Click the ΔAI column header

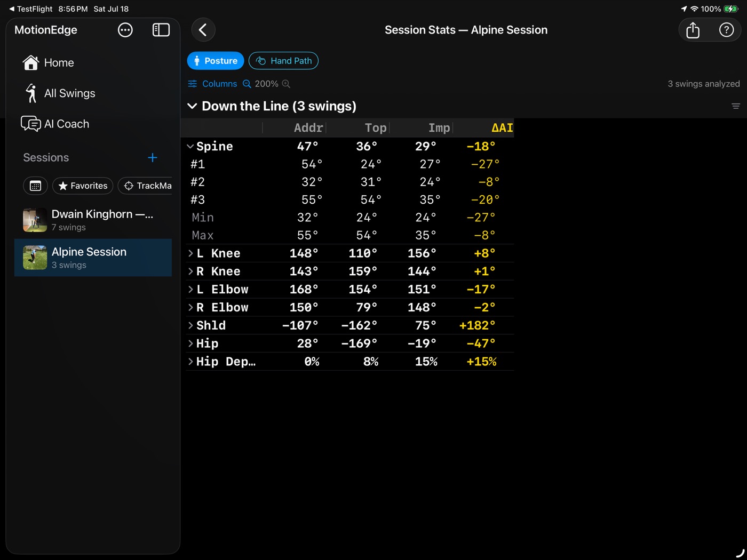point(502,128)
